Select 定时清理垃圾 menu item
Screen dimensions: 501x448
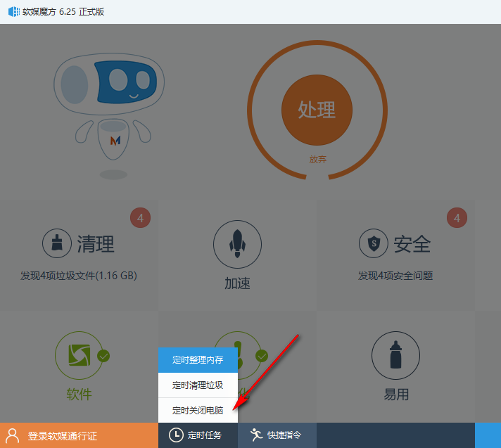[198, 385]
